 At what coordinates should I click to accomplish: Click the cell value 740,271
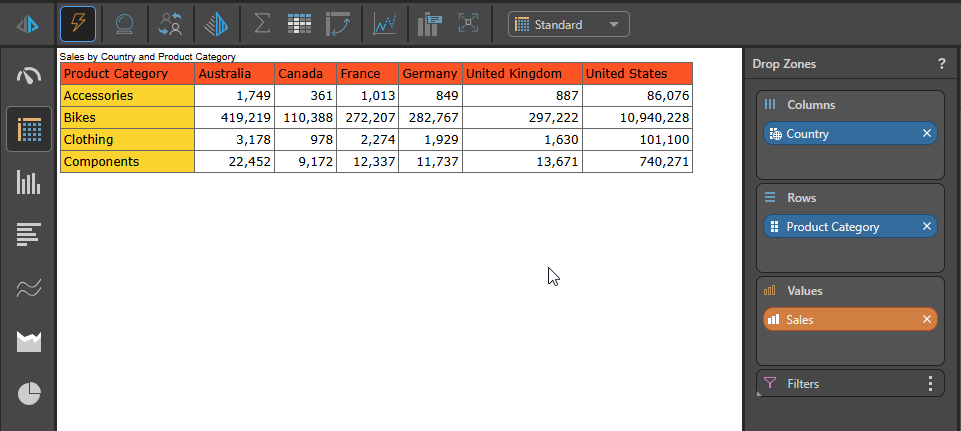coord(637,162)
